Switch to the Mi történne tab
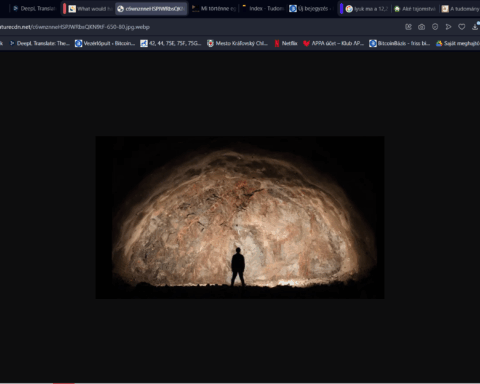 coord(214,9)
